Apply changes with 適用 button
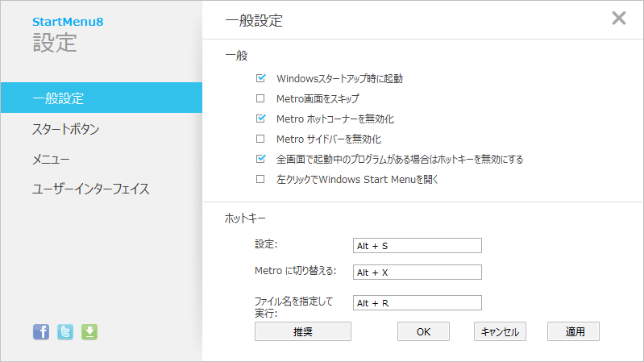Screen dimensions: 644x362 (573, 331)
